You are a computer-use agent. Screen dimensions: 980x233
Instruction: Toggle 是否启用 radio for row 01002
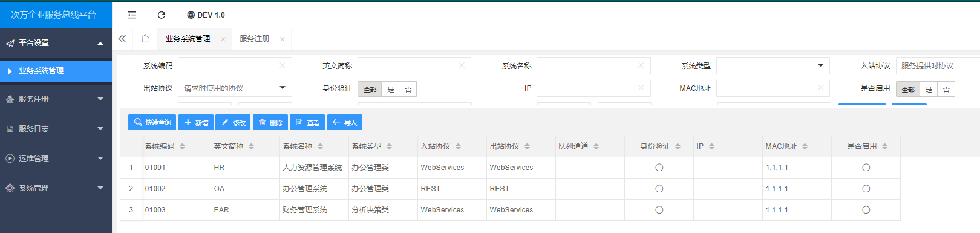pos(866,189)
